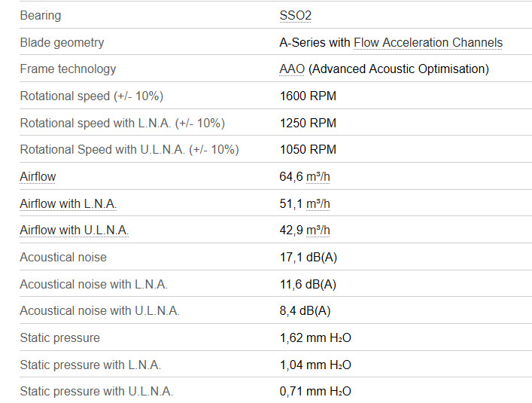Screen dimensions: 532x403
Task: Select the 0,71 mm H₂O value
Action: (x=315, y=391)
